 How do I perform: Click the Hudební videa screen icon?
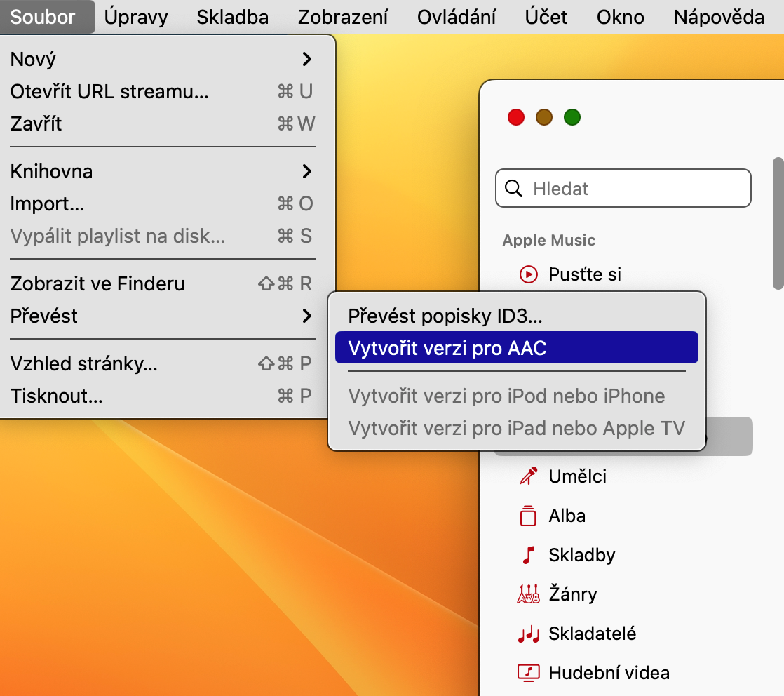click(x=528, y=673)
